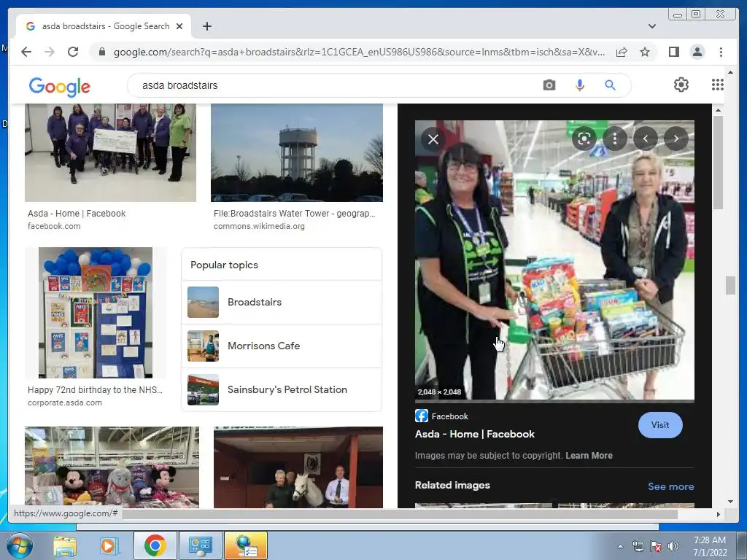Click the horizontal scrollbar at page bottom

[400, 514]
